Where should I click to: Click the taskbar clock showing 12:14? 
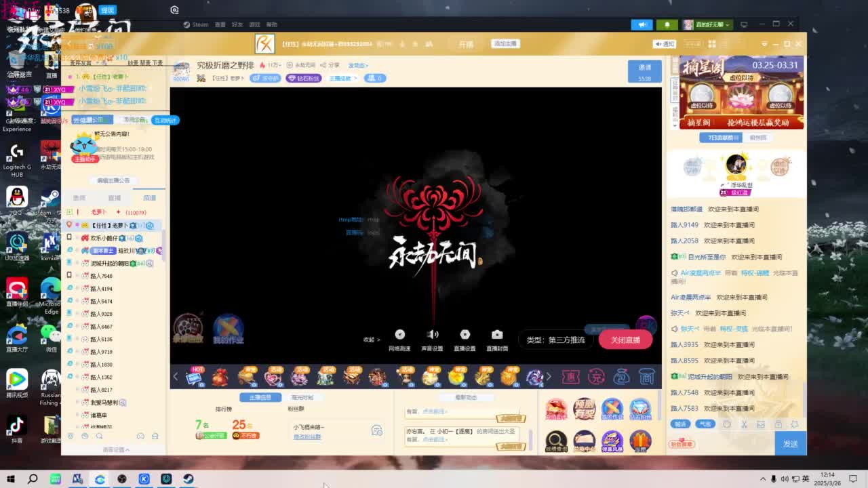pyautogui.click(x=827, y=479)
